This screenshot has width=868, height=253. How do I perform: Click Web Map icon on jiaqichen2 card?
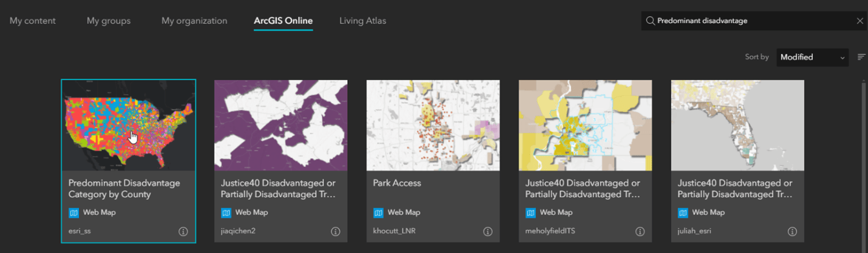[226, 212]
